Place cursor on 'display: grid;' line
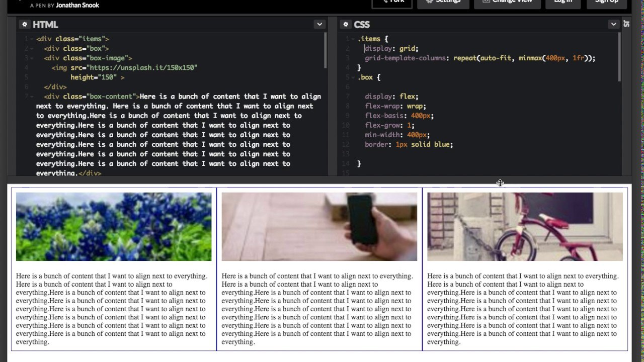This screenshot has height=362, width=644. tap(391, 48)
